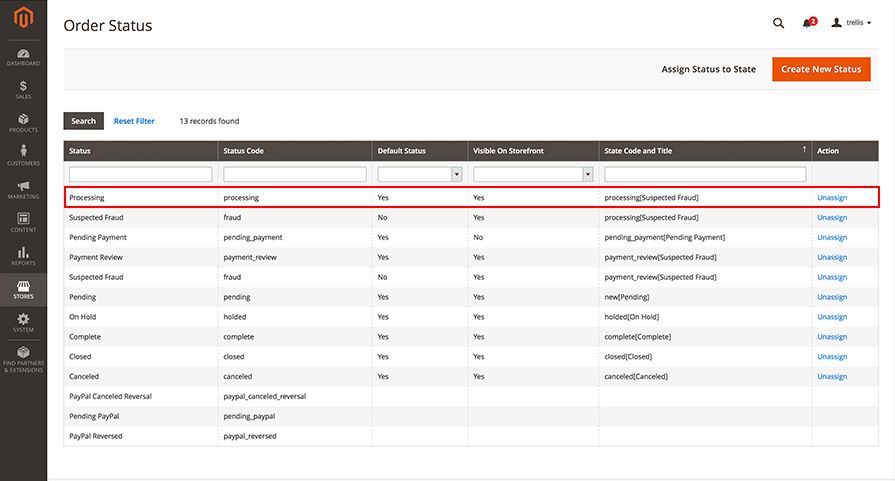The width and height of the screenshot is (895, 481).
Task: Open the notifications bell icon
Action: pos(809,23)
